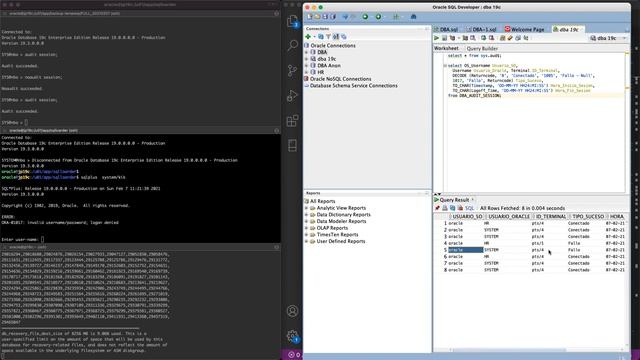The image size is (640, 360).
Task: Expand the HR connection node
Action: [x=307, y=72]
